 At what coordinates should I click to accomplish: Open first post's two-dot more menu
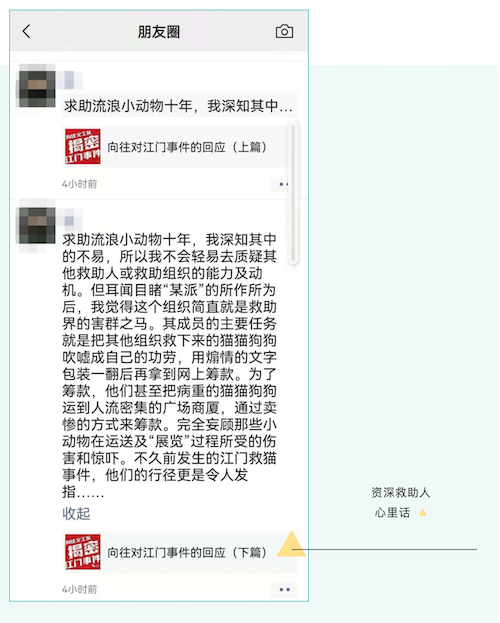pyautogui.click(x=283, y=184)
